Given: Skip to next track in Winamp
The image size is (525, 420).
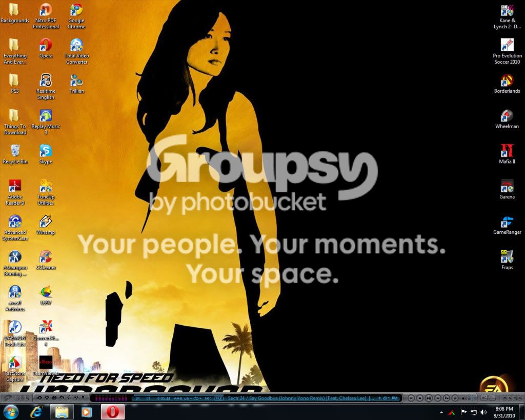Looking at the screenshot, I should tap(438, 398).
